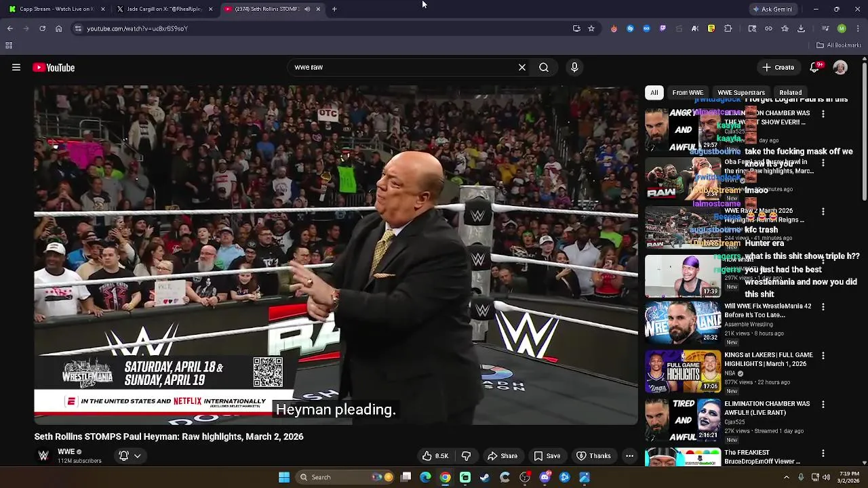Screen dimensions: 868x488
Task: Open the apps grid shortcut in bookmarks bar
Action: [x=9, y=45]
